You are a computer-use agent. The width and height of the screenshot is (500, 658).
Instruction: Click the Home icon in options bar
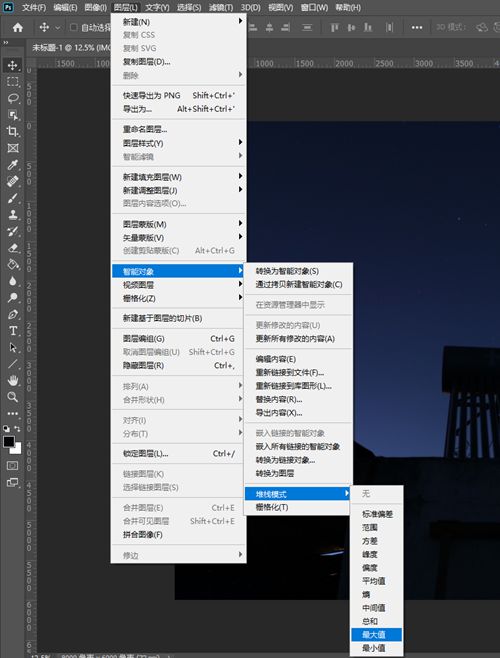tap(18, 28)
